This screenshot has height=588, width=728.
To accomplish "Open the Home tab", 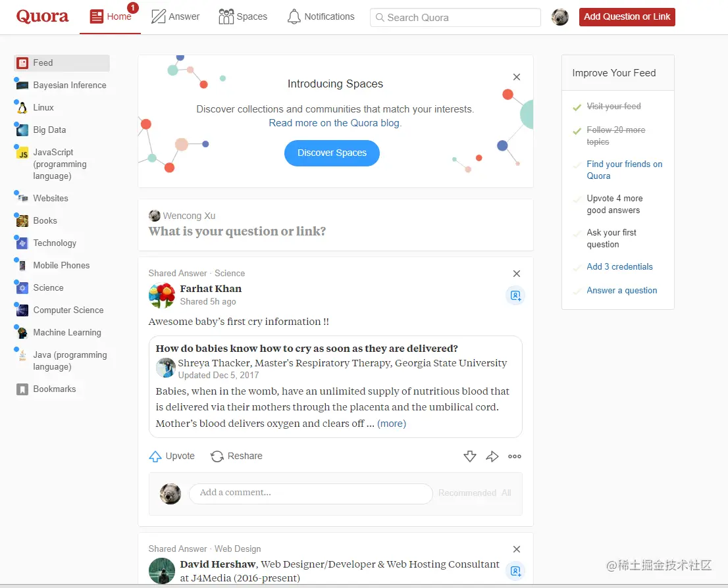I will pyautogui.click(x=111, y=16).
